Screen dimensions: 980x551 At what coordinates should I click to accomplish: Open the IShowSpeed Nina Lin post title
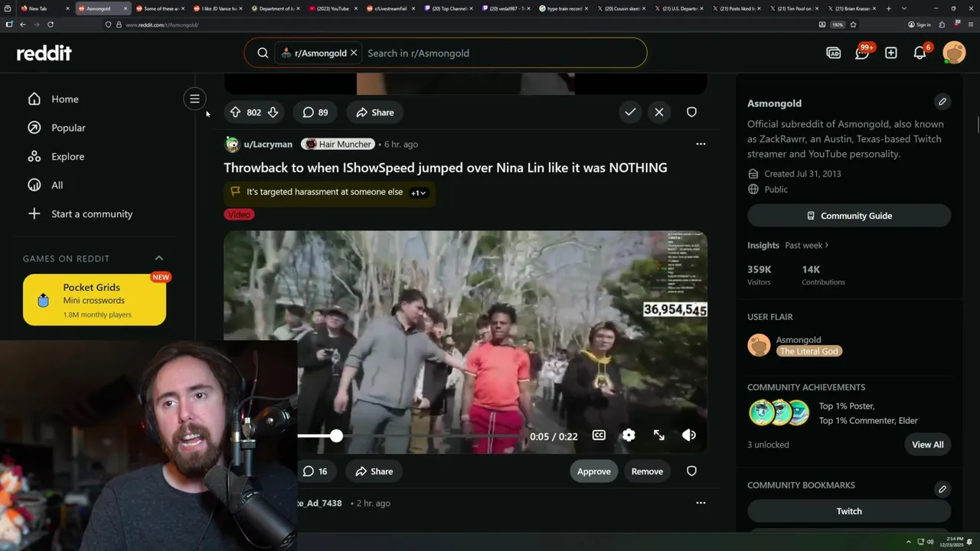pos(446,168)
